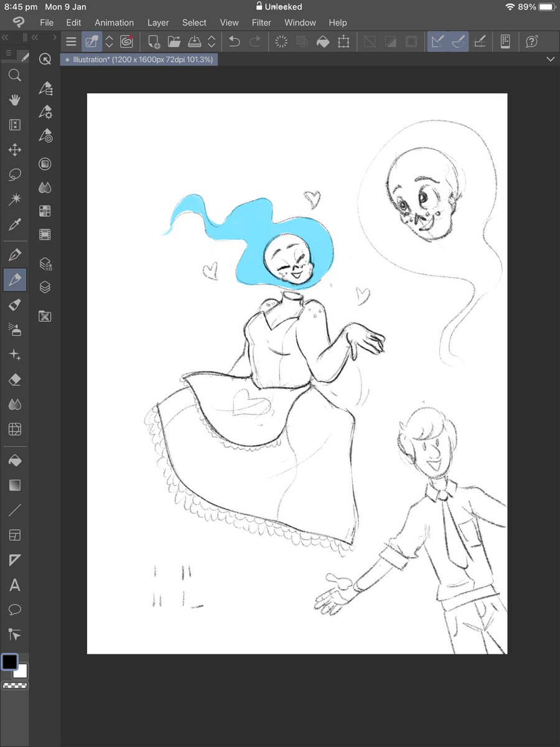Select transparent color swatch
Viewport: 560px width, 747px height.
coord(15,685)
